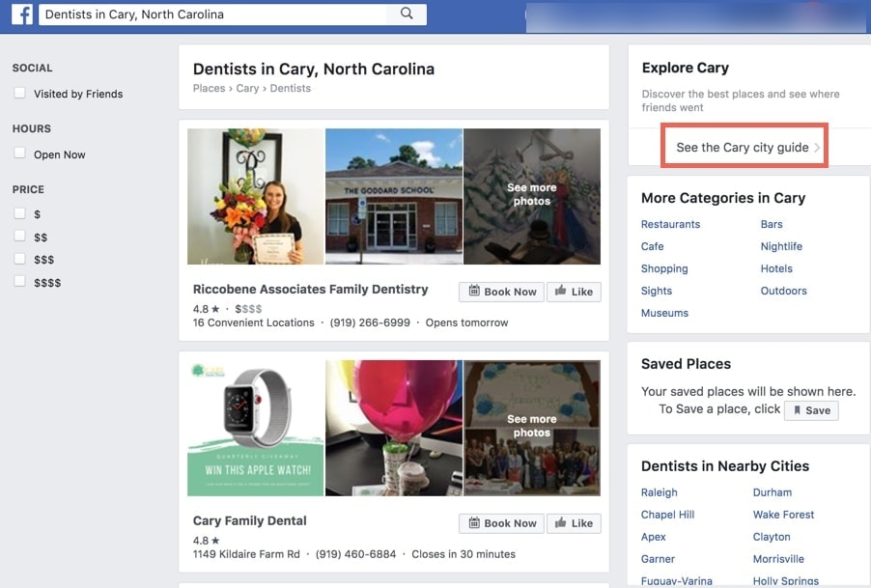Click calendar icon in Riccobene's Book Now
The width and height of the screenshot is (871, 588).
point(474,291)
